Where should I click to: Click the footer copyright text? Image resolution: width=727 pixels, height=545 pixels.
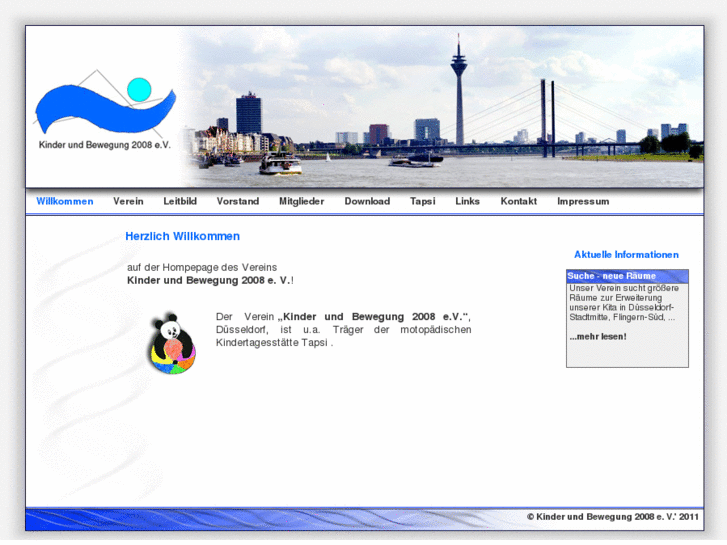click(x=612, y=517)
